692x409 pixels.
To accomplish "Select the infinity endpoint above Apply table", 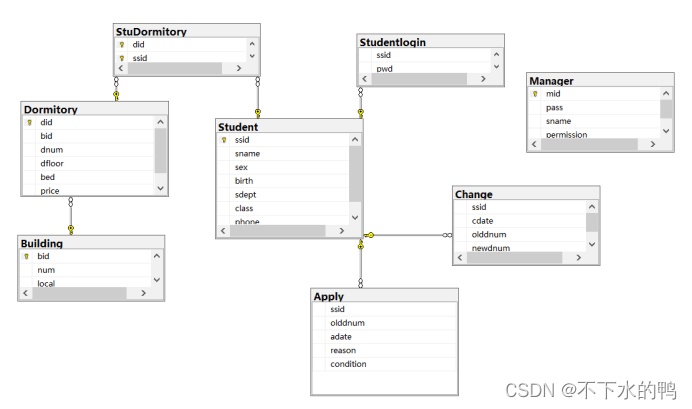I will [x=361, y=283].
